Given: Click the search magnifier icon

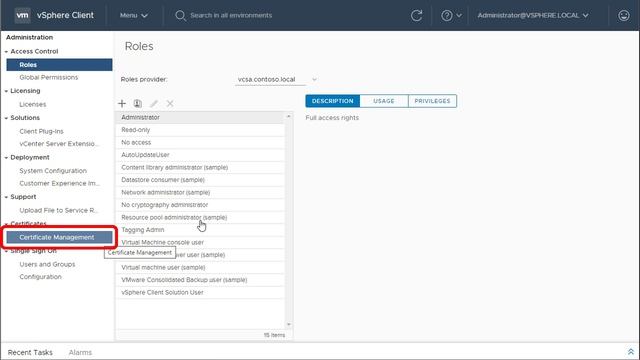Looking at the screenshot, I should coord(180,16).
